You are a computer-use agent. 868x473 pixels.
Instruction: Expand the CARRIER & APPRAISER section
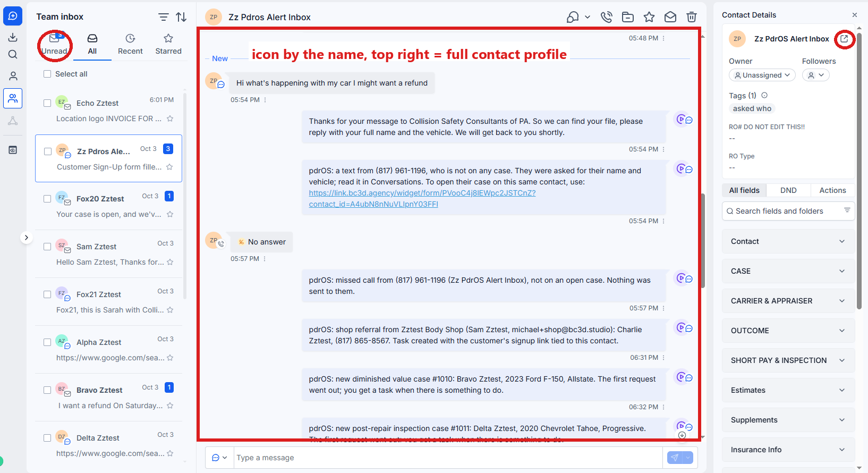pyautogui.click(x=788, y=301)
